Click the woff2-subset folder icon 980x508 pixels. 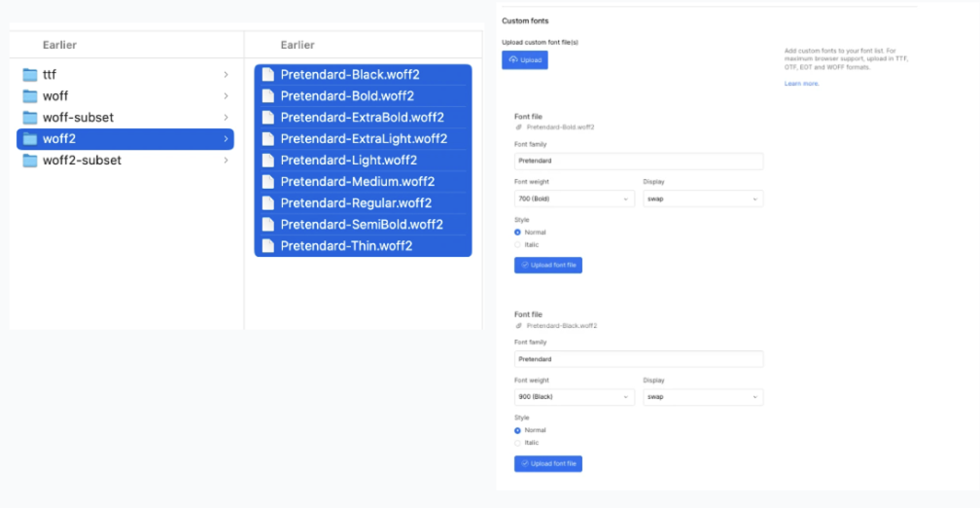coord(30,161)
